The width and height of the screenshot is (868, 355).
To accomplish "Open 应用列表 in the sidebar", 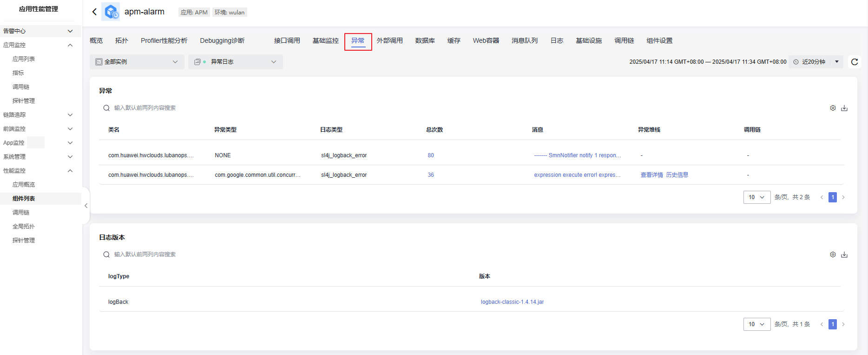I will tap(24, 59).
